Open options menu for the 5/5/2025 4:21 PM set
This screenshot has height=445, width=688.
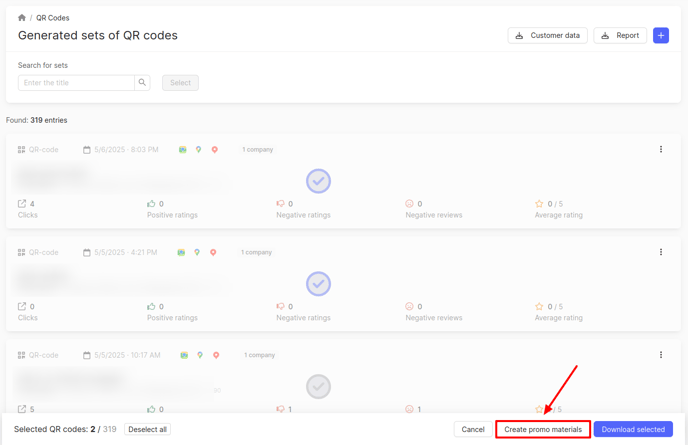(x=661, y=252)
